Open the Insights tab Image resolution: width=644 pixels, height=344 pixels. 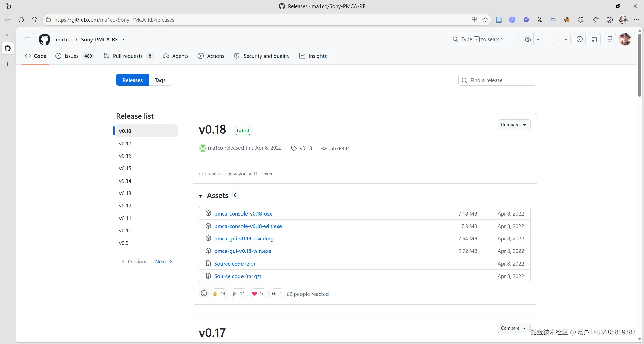313,56
